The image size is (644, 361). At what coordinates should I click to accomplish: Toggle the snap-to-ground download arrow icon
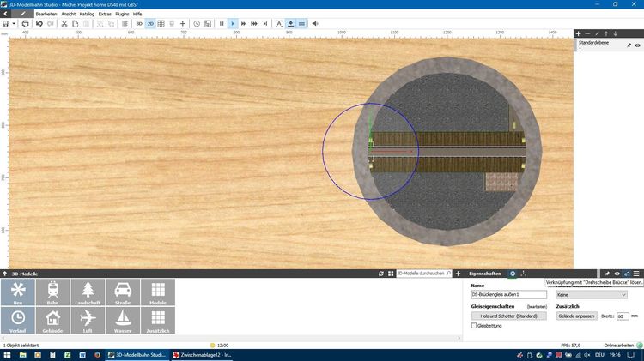point(290,24)
